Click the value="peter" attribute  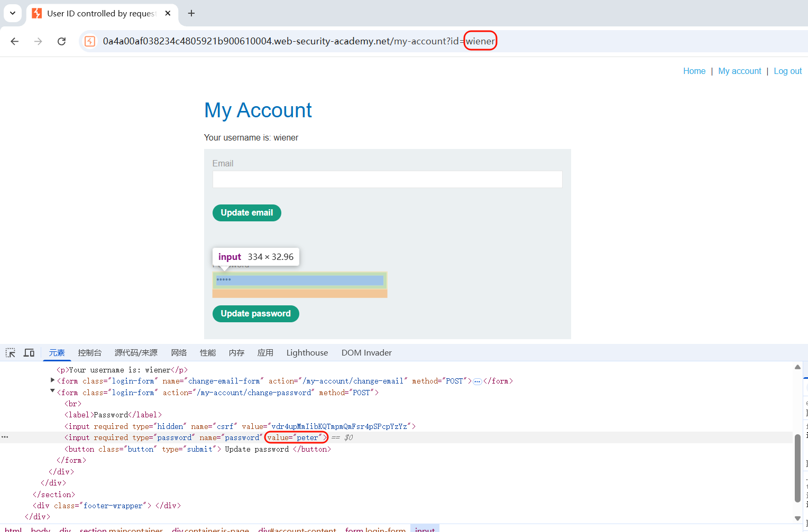pyautogui.click(x=295, y=437)
